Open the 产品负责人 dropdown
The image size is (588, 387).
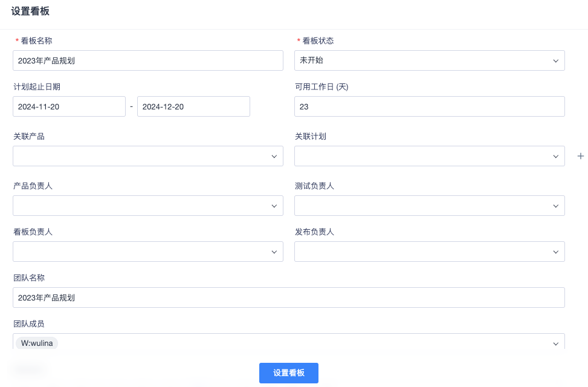click(x=147, y=206)
